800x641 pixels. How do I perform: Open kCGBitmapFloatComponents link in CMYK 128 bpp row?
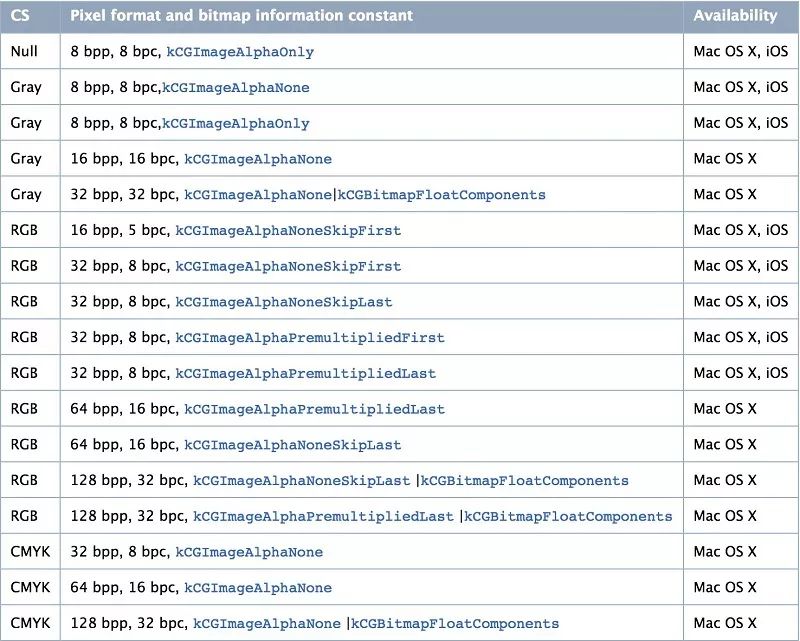[x=455, y=624]
